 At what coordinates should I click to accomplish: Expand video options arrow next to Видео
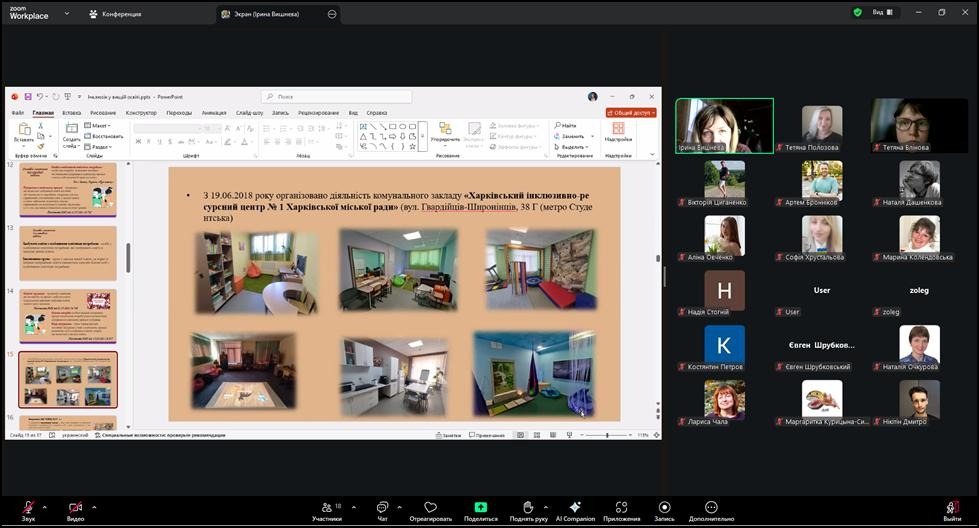94,505
